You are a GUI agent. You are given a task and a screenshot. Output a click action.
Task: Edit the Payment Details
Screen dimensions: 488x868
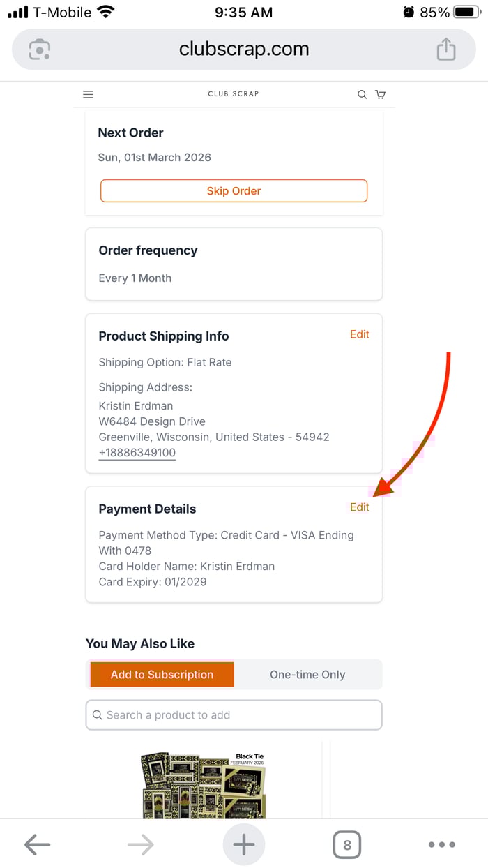tap(360, 507)
